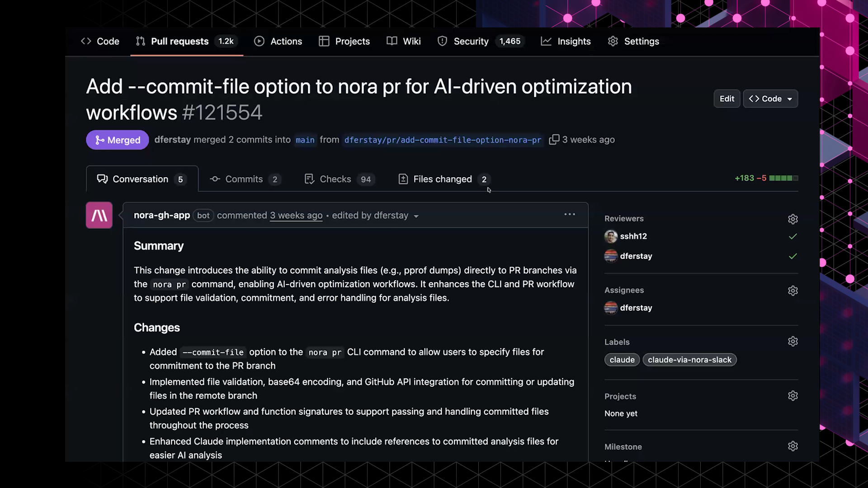Click the Insights graph icon
Image resolution: width=868 pixels, height=488 pixels.
(546, 41)
